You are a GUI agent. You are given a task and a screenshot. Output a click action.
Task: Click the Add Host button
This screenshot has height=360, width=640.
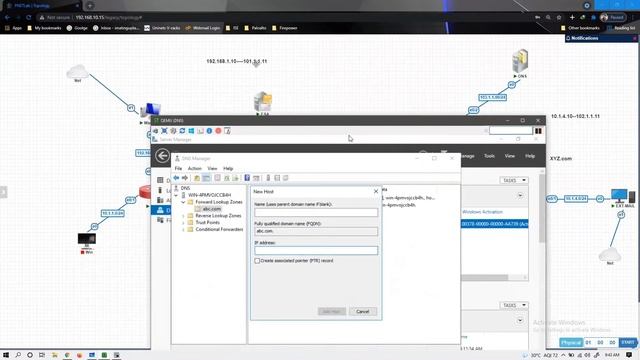pyautogui.click(x=332, y=311)
